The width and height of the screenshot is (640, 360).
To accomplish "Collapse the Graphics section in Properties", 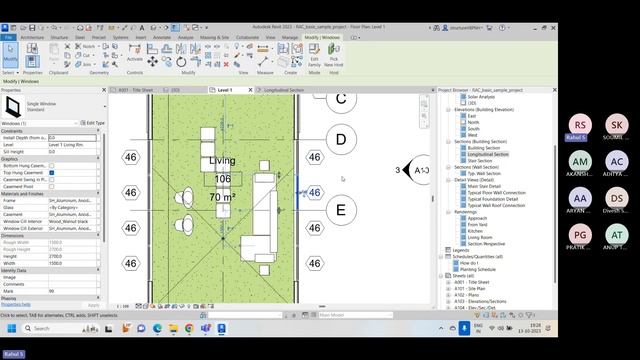I will click(x=98, y=158).
